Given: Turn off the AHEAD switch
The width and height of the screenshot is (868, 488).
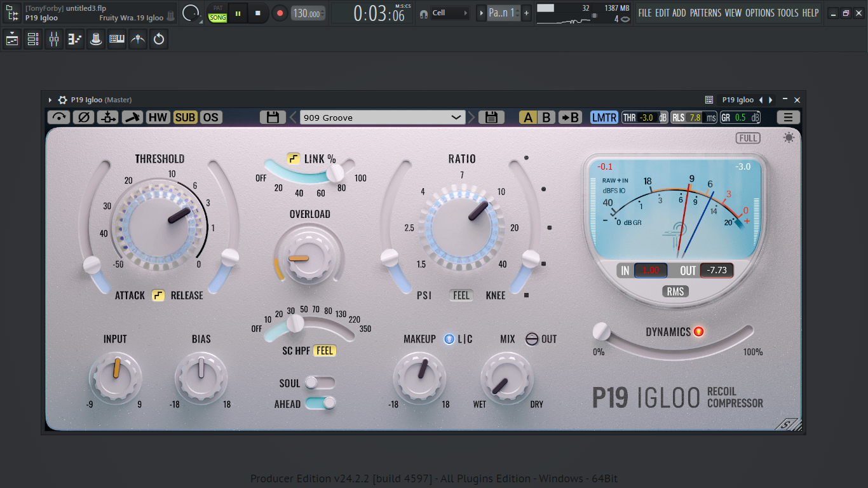Looking at the screenshot, I should (320, 403).
